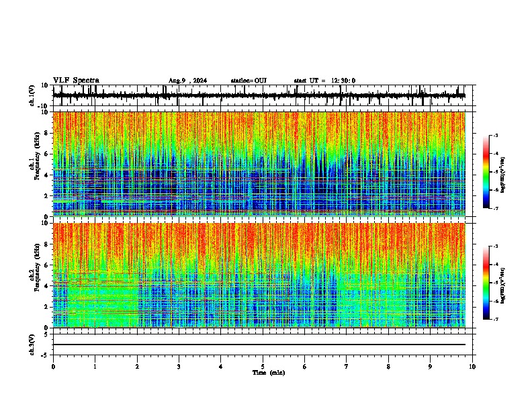Click the date text 'Aug.9 , 2024'

coord(187,81)
